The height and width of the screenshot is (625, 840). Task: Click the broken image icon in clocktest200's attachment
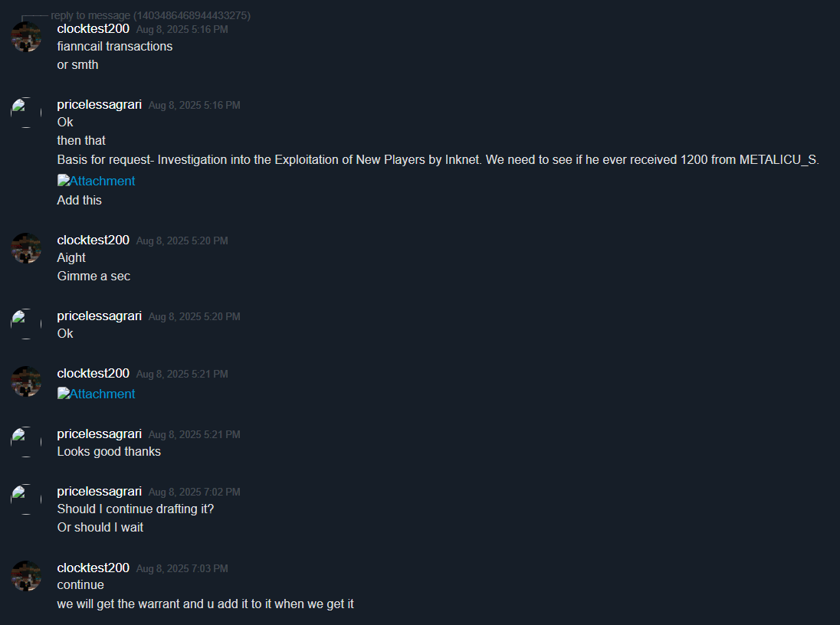(x=63, y=393)
